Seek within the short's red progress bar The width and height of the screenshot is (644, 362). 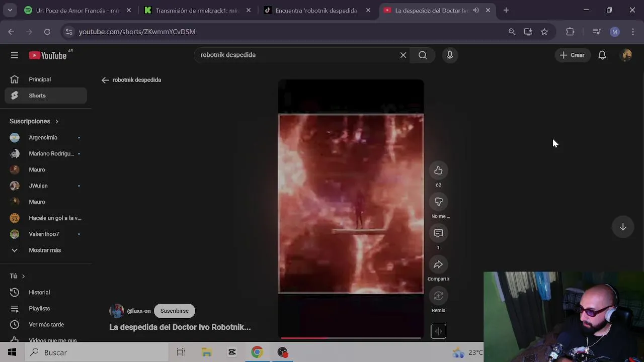click(351, 338)
